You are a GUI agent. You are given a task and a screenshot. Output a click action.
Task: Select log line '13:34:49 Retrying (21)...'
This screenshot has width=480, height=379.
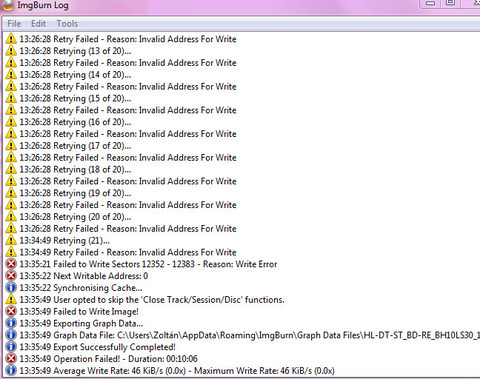[64, 241]
